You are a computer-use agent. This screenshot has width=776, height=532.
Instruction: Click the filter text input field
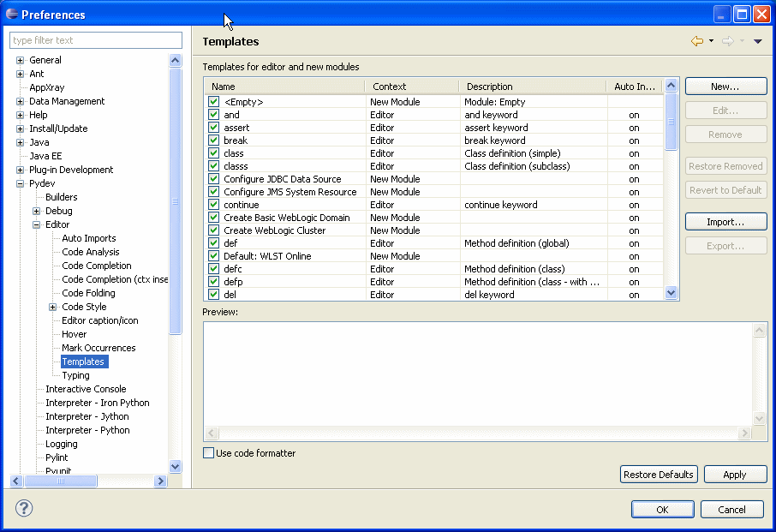[96, 40]
